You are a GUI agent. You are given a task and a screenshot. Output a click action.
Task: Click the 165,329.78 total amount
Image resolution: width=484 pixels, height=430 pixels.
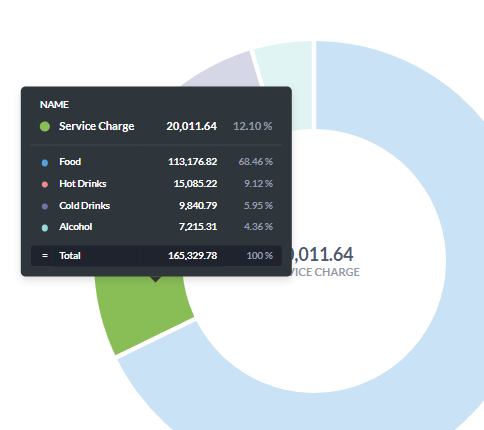[193, 256]
